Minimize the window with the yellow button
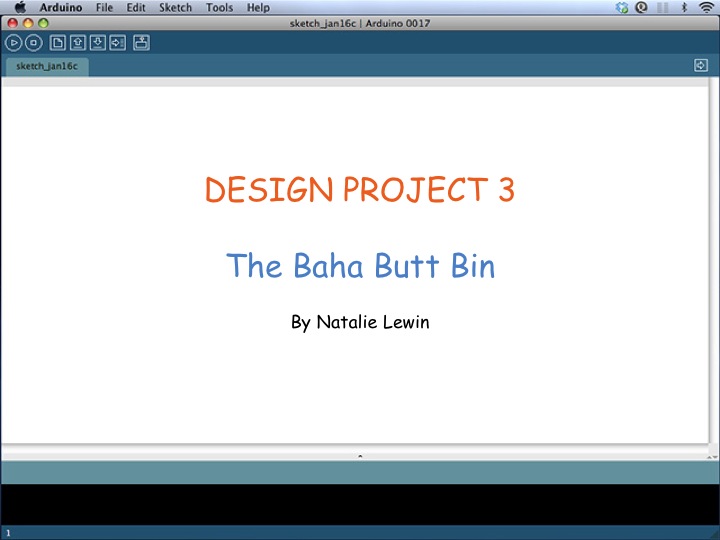The width and height of the screenshot is (720, 540). pos(28,23)
